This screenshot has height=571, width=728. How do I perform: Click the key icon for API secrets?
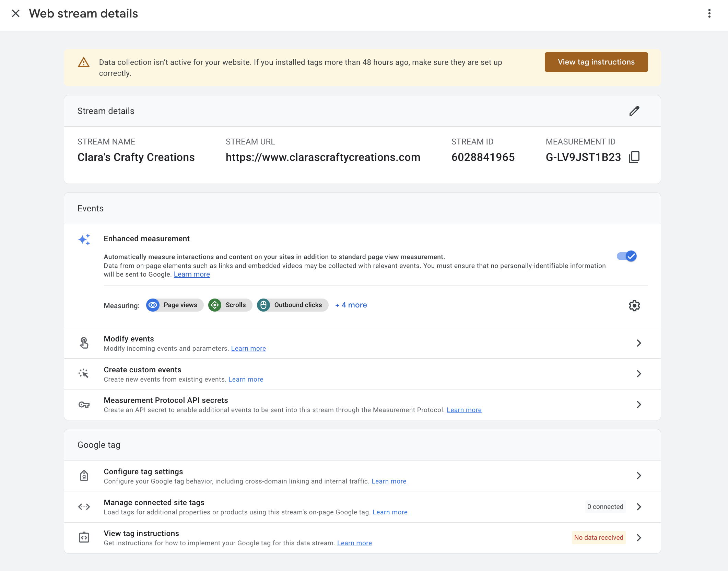point(84,405)
